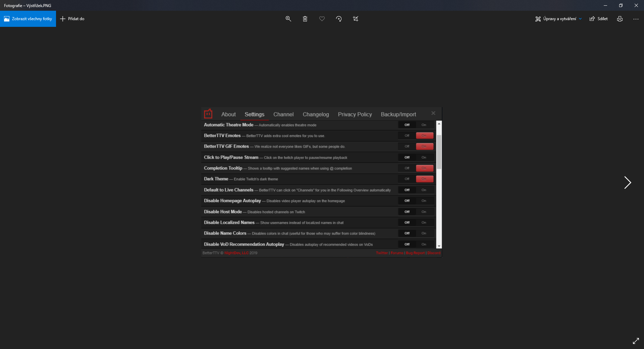This screenshot has width=644, height=349.
Task: Click the pictured settings list scrollbar thumb
Action: tap(439, 152)
